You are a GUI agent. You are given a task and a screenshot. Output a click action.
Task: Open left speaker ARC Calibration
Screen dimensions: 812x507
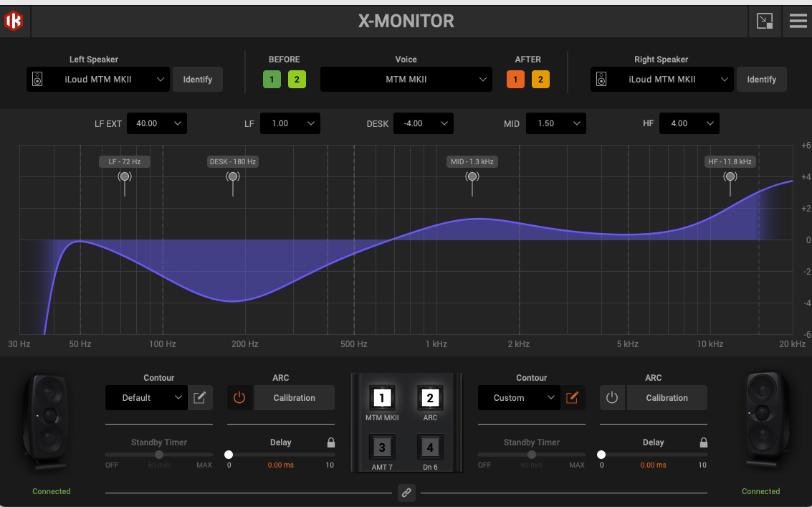(x=294, y=397)
